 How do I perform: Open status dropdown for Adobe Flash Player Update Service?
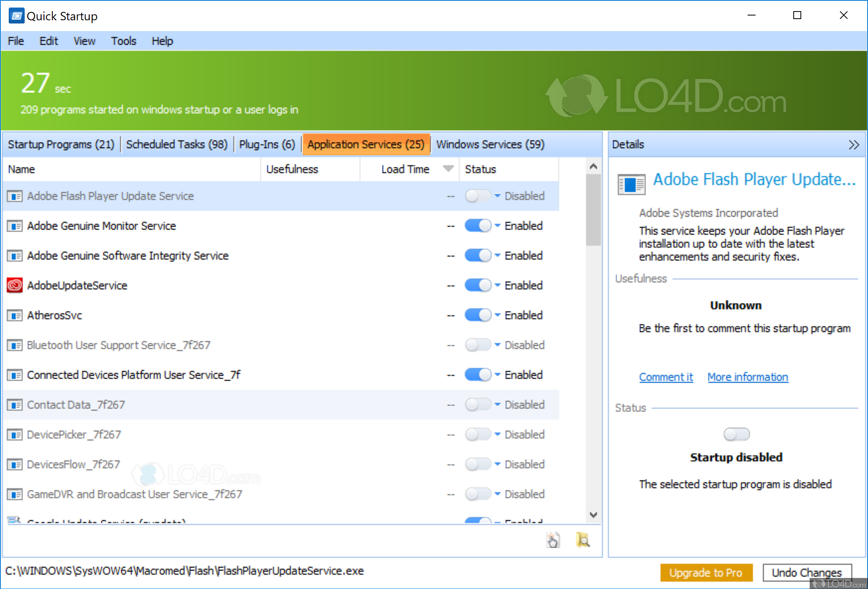tap(498, 196)
